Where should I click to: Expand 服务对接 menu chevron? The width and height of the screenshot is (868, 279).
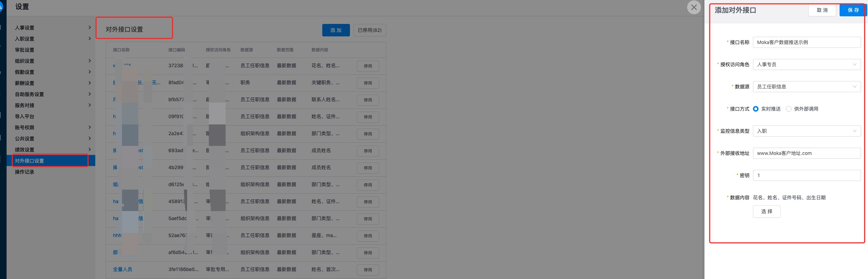89,105
